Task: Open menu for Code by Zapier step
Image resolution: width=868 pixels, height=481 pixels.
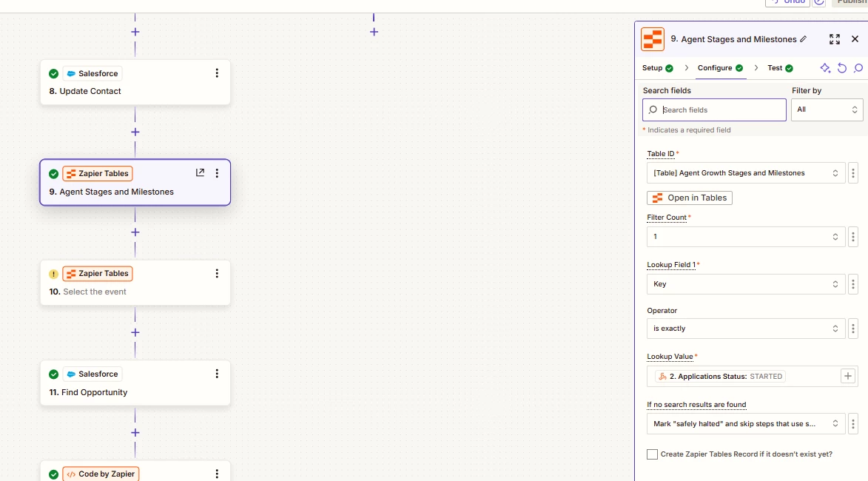Action: point(217,474)
